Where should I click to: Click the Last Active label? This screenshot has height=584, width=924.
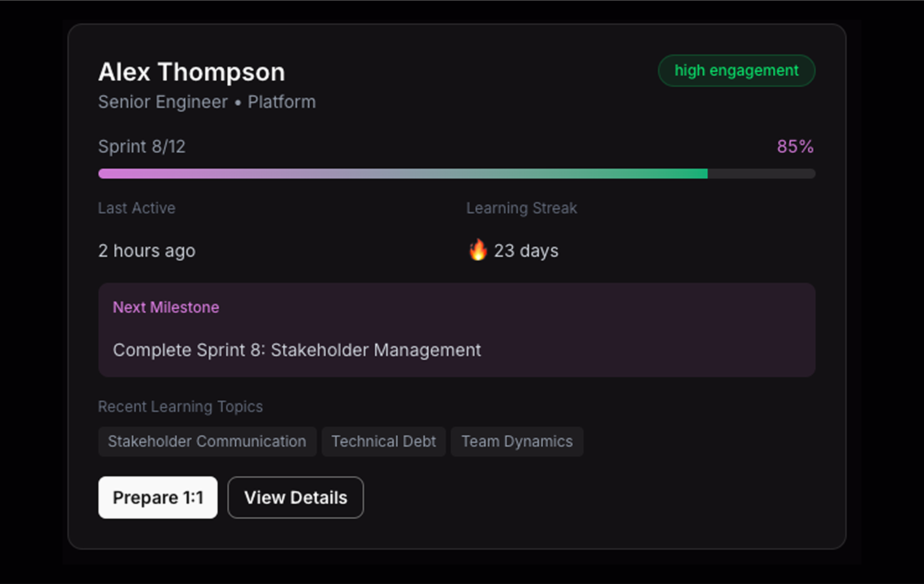point(136,208)
